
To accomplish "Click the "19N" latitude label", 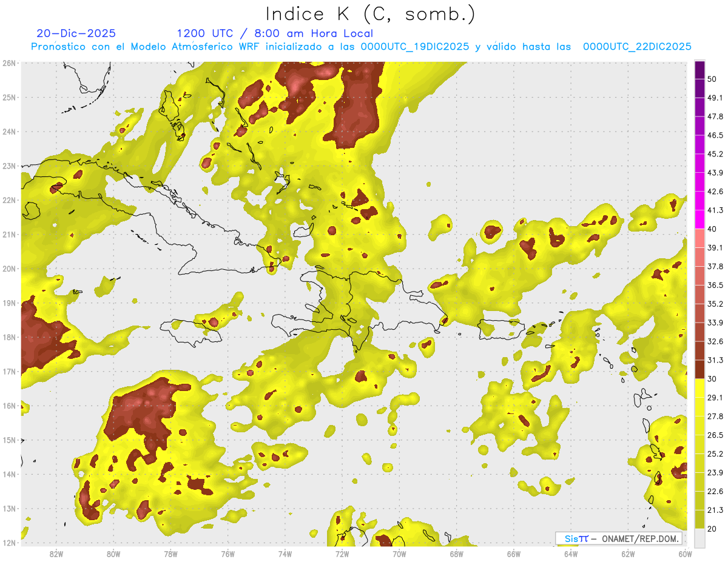I will coord(9,303).
